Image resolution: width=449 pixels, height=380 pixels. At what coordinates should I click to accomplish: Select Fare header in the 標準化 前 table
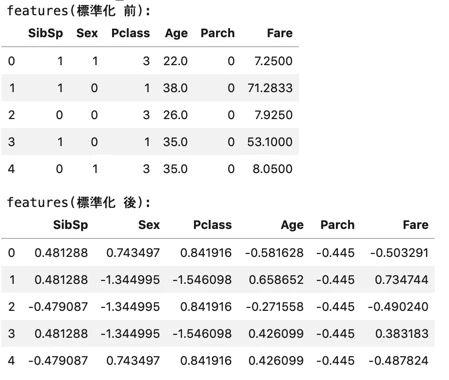tap(280, 33)
